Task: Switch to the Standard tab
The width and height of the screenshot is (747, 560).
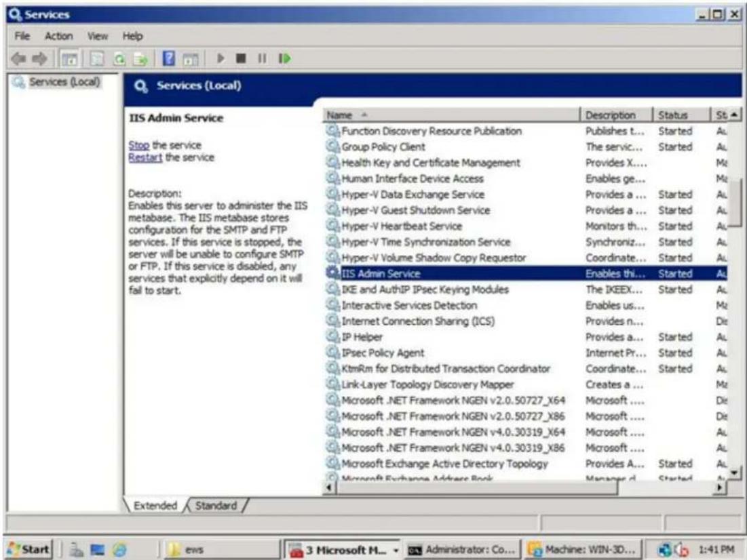Action: tap(216, 505)
